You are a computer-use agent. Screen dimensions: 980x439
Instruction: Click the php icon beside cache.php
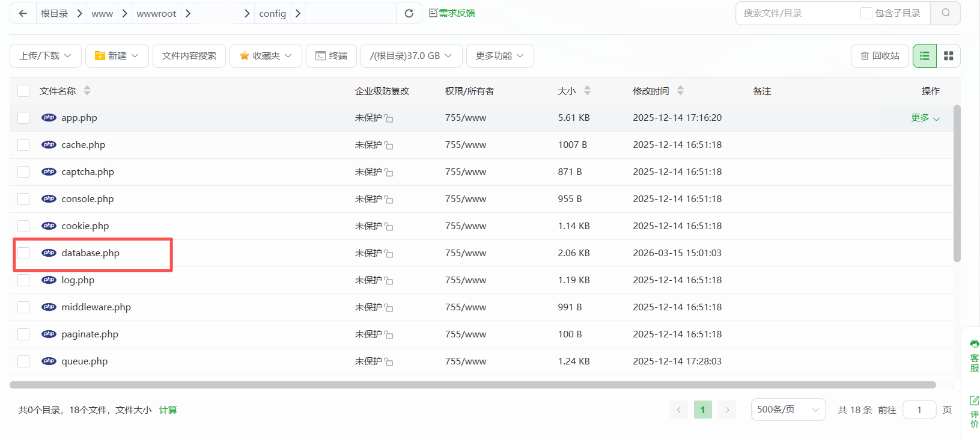(49, 145)
